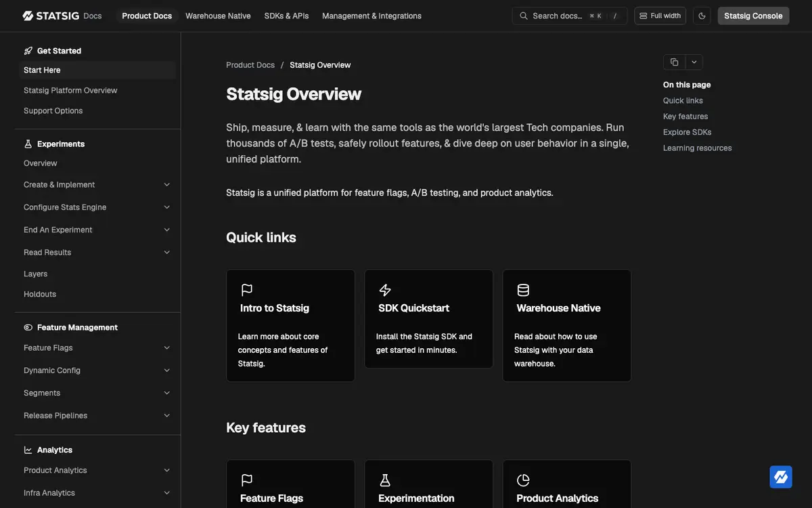
Task: Click the search magnifier icon
Action: (524, 16)
